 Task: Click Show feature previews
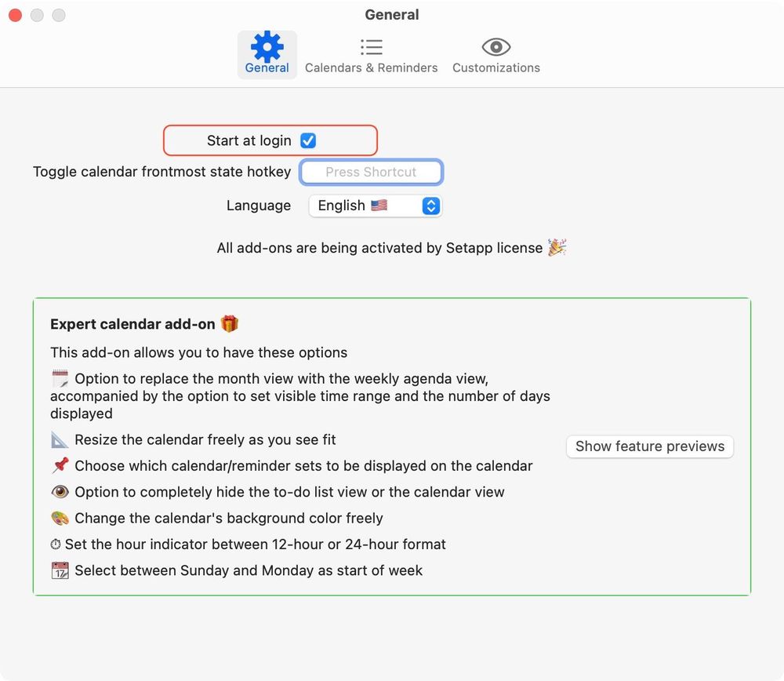649,446
